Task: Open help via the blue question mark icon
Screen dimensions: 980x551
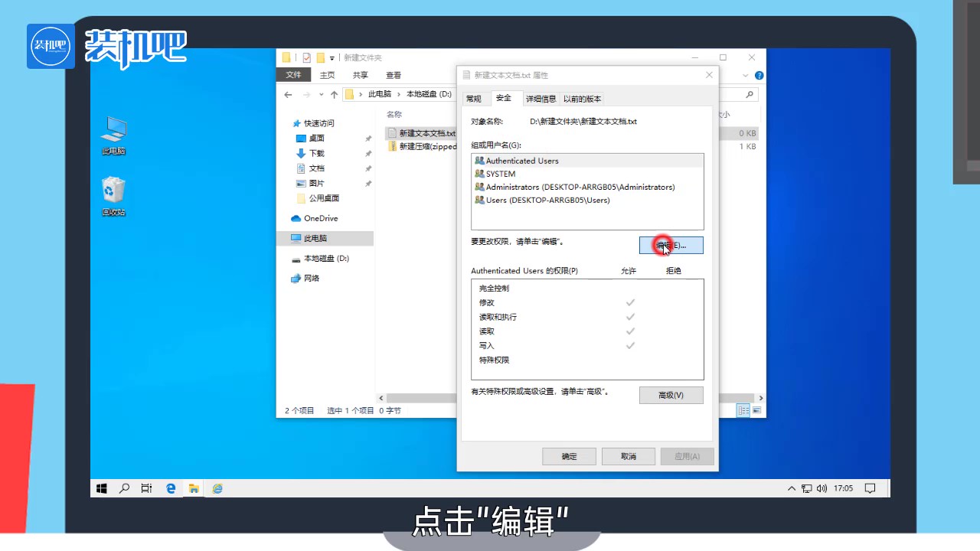Action: click(758, 75)
